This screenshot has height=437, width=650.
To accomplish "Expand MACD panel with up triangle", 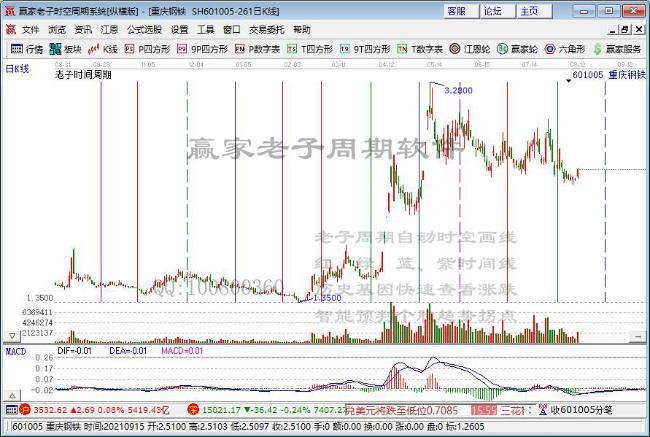I will click(12, 396).
